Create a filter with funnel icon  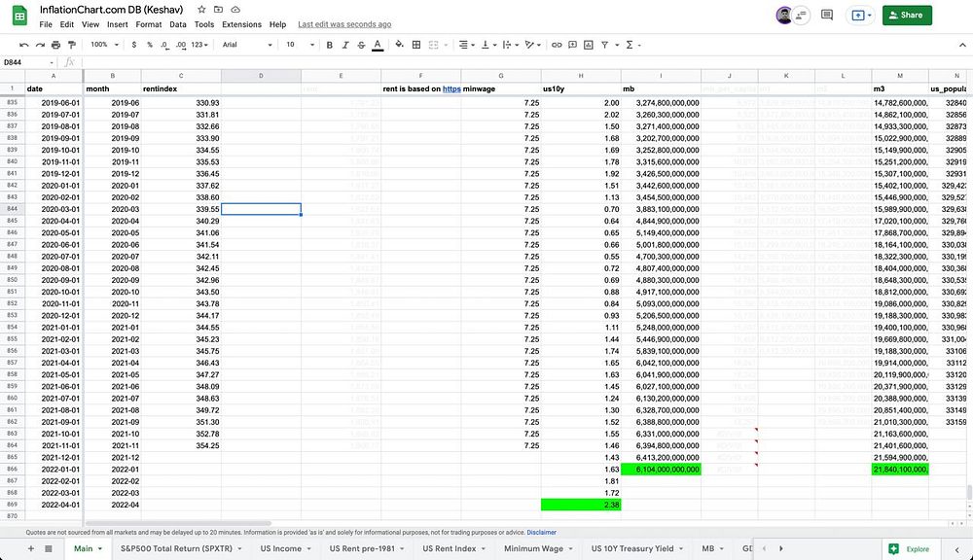pyautogui.click(x=604, y=45)
